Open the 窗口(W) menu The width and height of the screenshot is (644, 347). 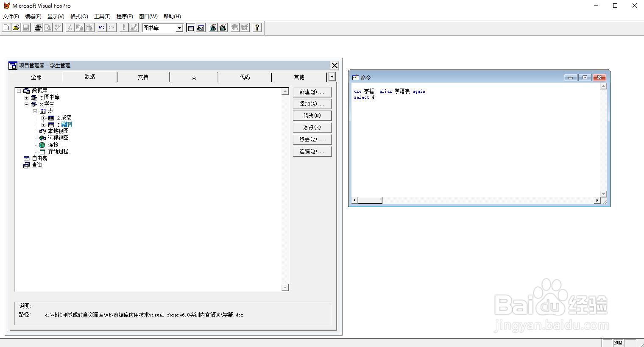click(148, 17)
